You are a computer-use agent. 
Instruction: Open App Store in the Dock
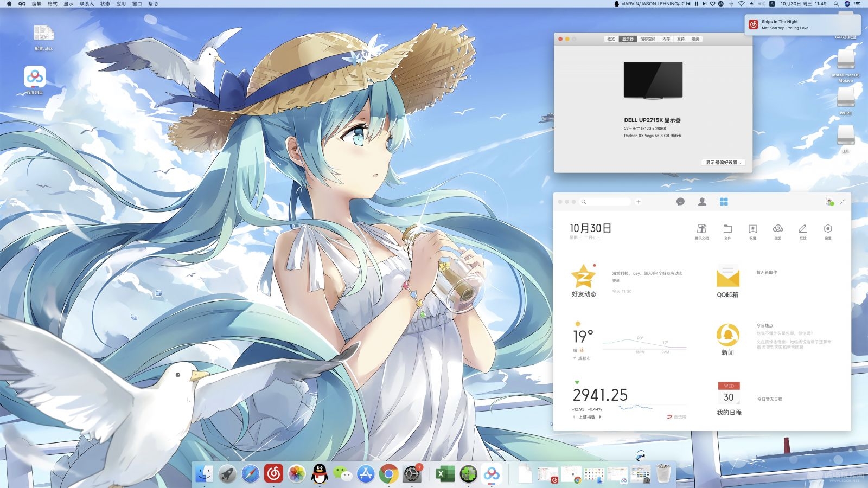point(366,474)
